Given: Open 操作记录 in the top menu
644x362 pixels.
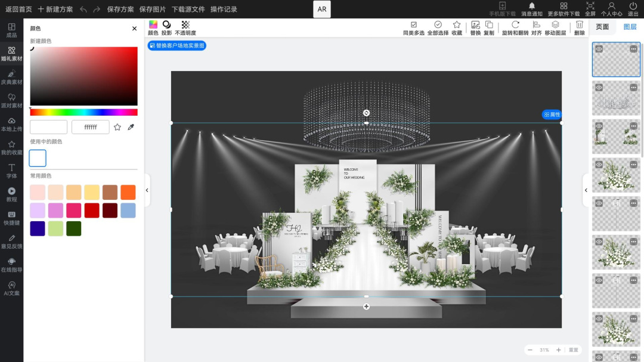Looking at the screenshot, I should (224, 9).
